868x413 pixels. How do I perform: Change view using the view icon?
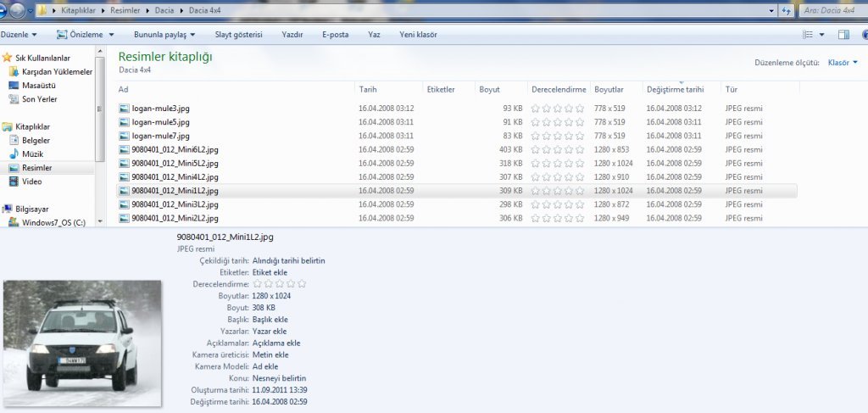coord(807,35)
